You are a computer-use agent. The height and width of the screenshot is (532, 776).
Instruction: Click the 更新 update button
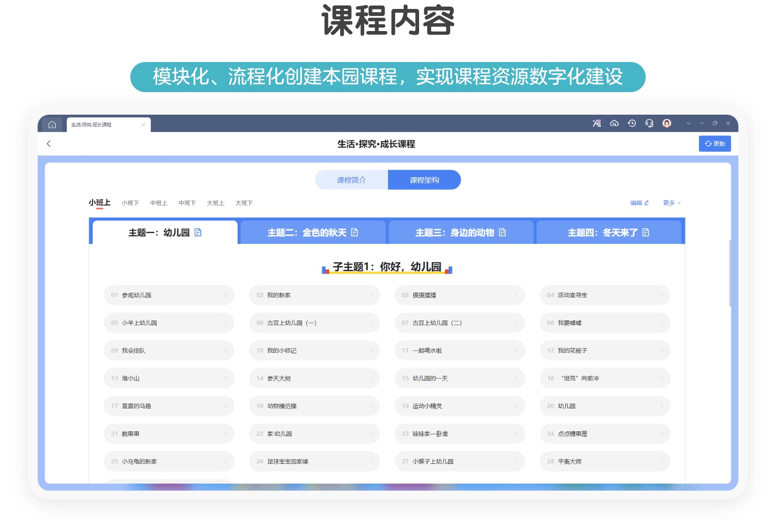click(715, 144)
